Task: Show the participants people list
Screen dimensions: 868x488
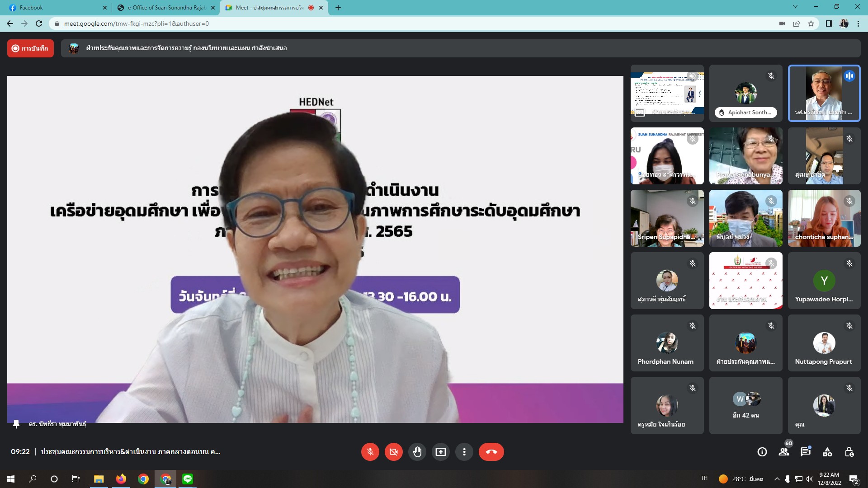Action: [x=784, y=452]
